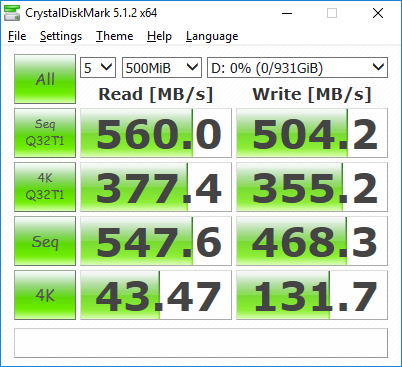
Task: Close the CrystalDiskMark window
Action: coord(378,13)
